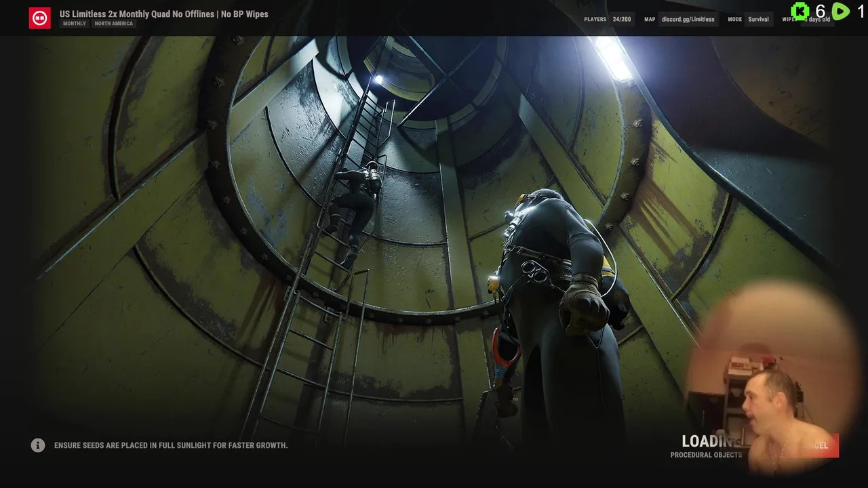The image size is (868, 488).
Task: Click the info icon beside the seed tip
Action: 38,445
